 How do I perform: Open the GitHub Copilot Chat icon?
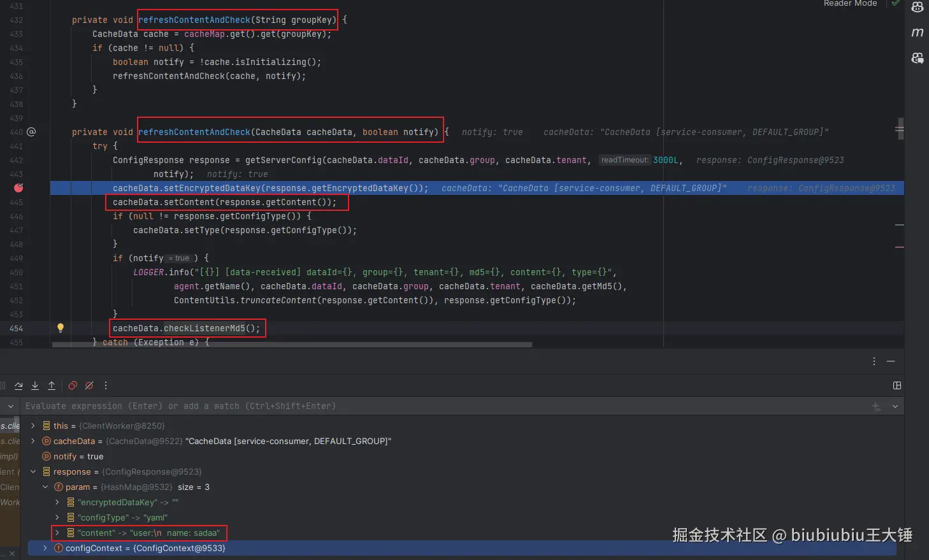pos(918,58)
